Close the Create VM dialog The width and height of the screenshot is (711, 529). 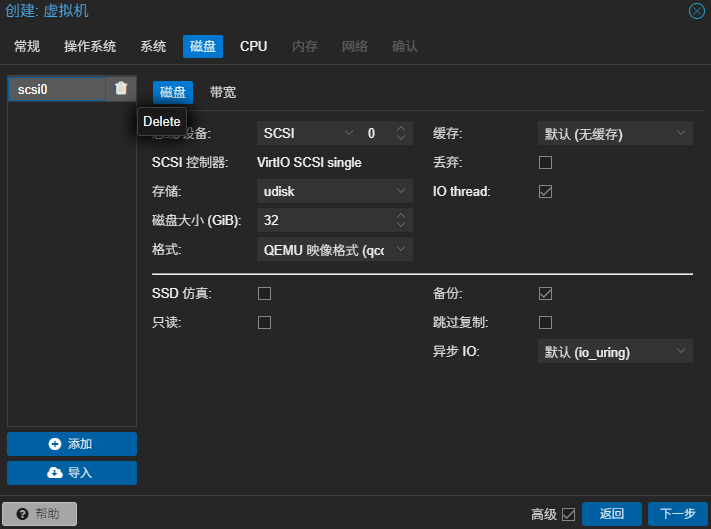click(697, 11)
